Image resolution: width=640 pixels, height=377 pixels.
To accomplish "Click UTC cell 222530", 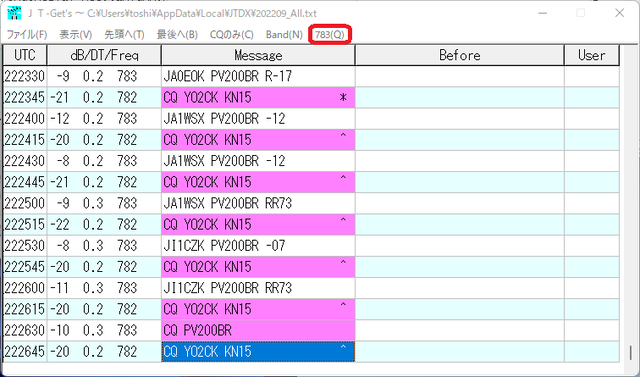I will click(25, 246).
